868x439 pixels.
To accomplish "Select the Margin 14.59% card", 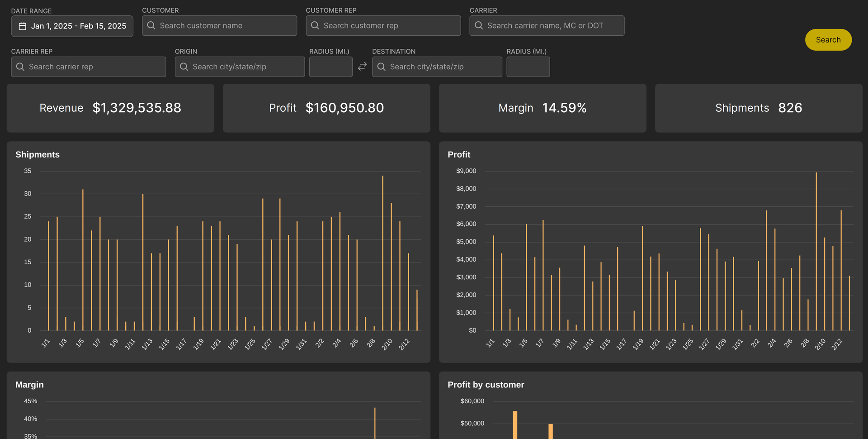I will tap(542, 108).
